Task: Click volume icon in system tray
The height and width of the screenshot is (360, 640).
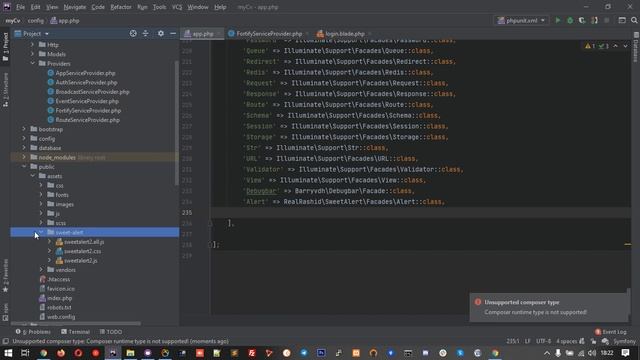Action: [x=591, y=353]
